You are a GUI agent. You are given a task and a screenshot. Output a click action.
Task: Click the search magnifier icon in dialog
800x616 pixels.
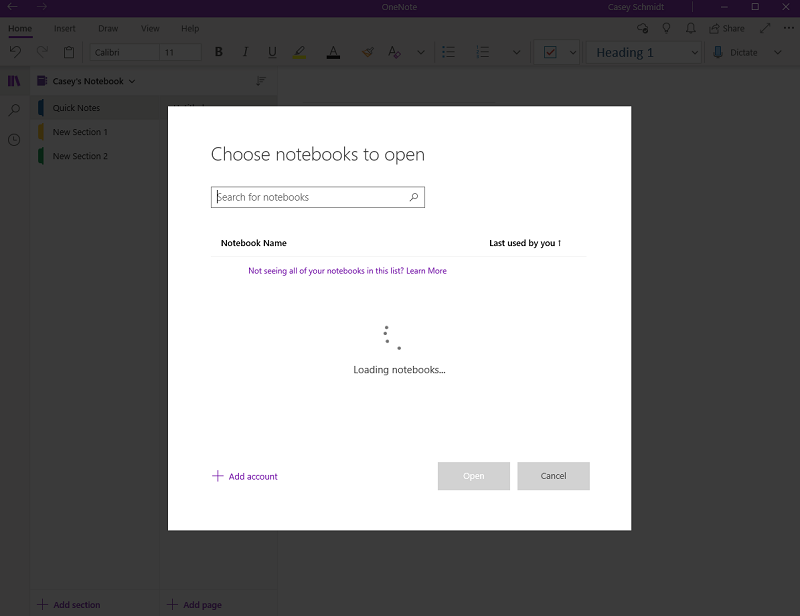pos(414,197)
